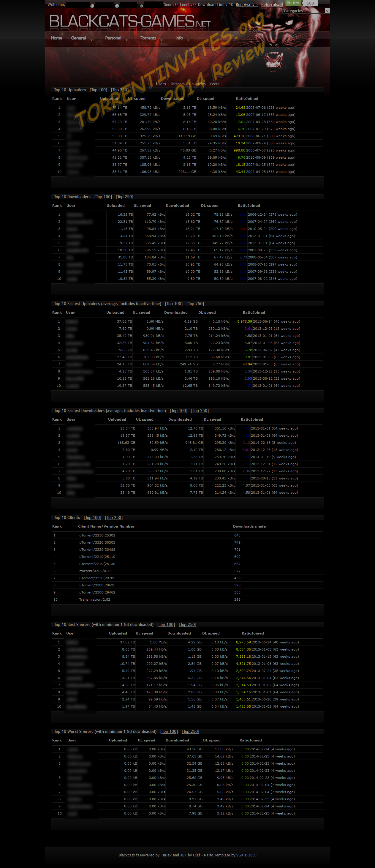Click the globe icon in welcome bar
This screenshot has height=868, width=375.
tap(142, 6)
